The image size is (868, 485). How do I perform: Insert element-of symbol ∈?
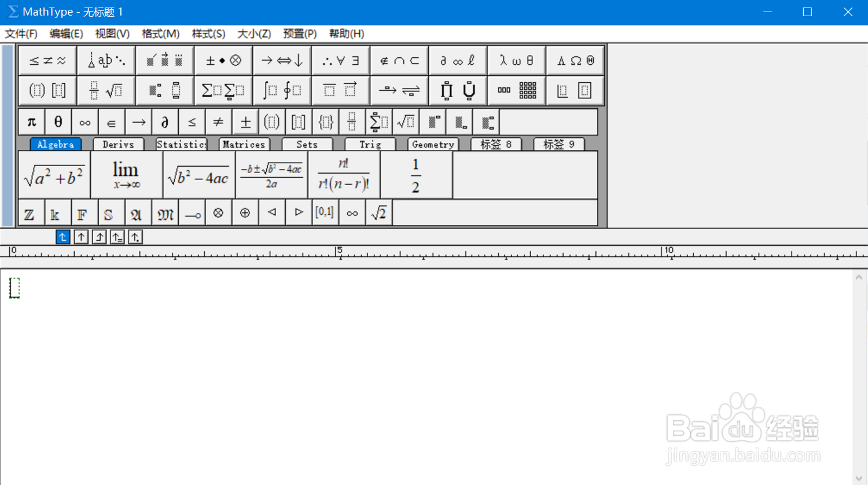(x=112, y=122)
